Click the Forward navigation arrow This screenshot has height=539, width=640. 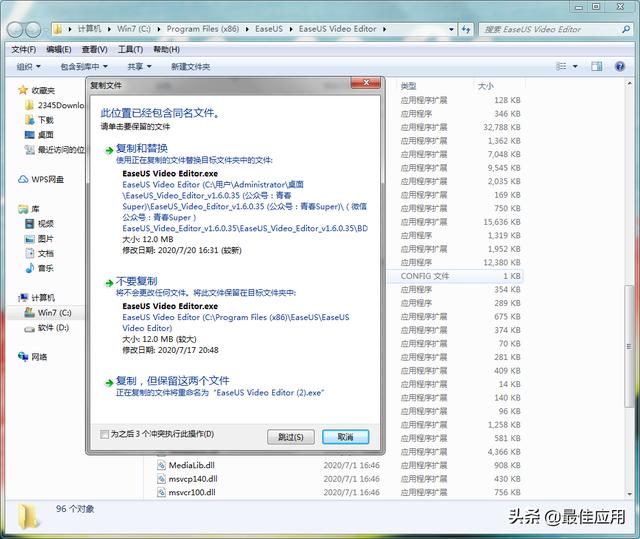[33, 29]
